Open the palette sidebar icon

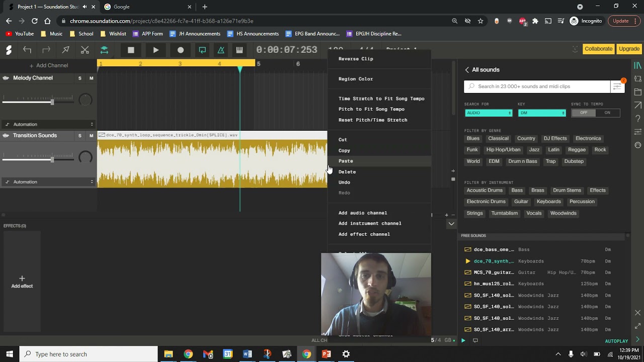coord(637,145)
